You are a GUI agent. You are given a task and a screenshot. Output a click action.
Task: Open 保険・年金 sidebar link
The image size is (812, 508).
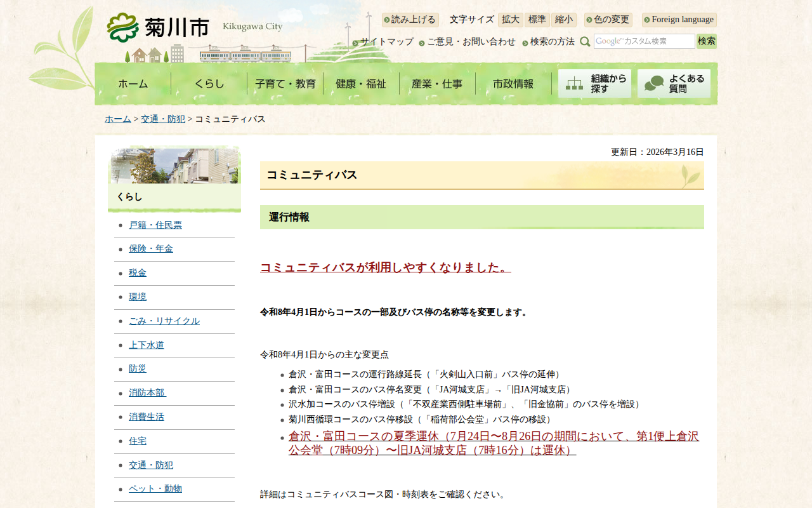pyautogui.click(x=151, y=249)
